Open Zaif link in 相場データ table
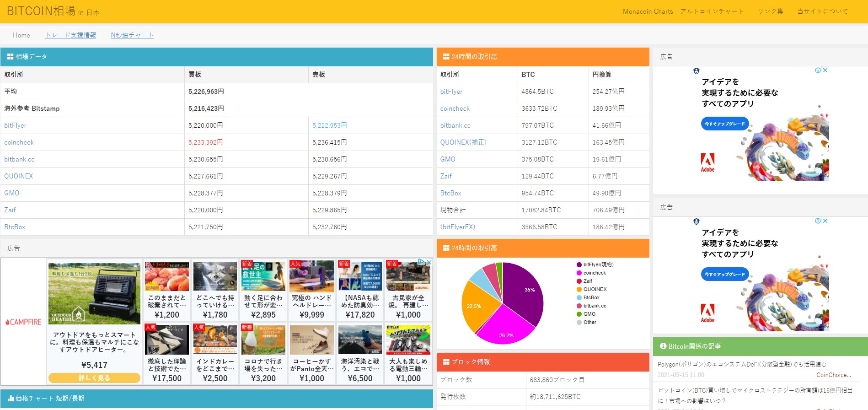The height and width of the screenshot is (410, 868). (10, 210)
